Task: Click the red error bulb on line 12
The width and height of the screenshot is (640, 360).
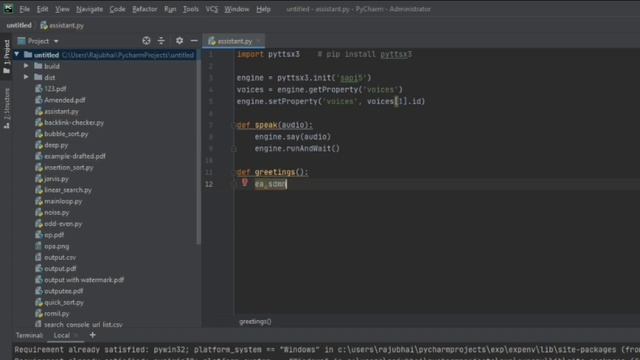Action: [244, 183]
